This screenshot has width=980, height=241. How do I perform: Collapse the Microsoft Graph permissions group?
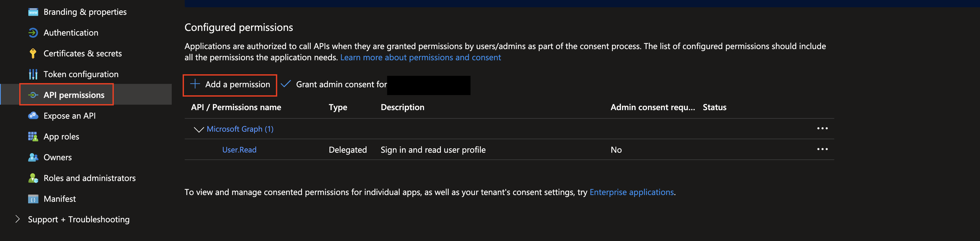198,129
